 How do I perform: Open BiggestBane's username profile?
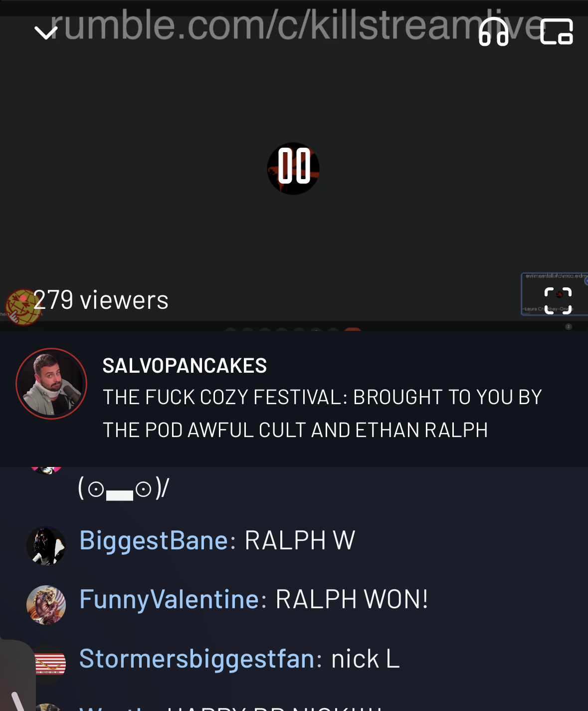click(x=154, y=540)
